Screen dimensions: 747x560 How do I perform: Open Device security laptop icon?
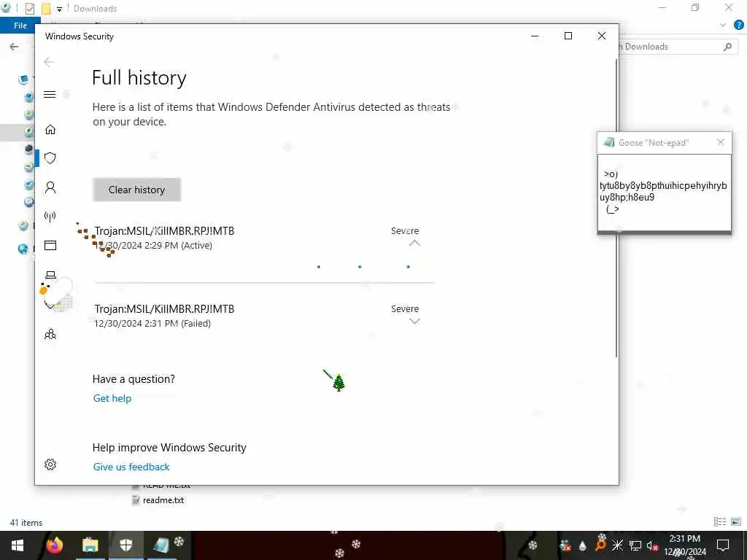(x=50, y=275)
